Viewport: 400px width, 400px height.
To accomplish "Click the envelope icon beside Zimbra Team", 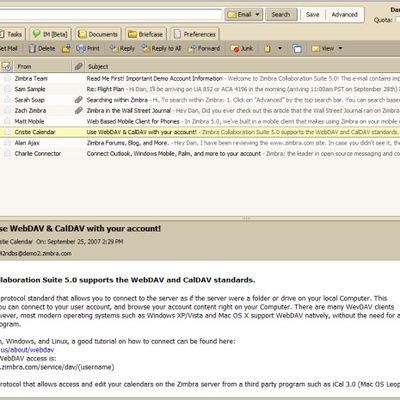I will pyautogui.click(x=7, y=78).
